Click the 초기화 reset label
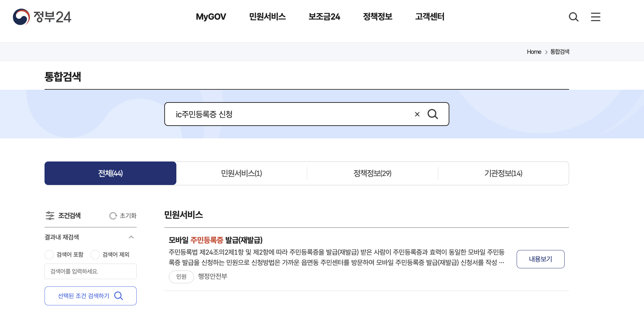Viewport: 644px width, 314px height. [x=128, y=216]
